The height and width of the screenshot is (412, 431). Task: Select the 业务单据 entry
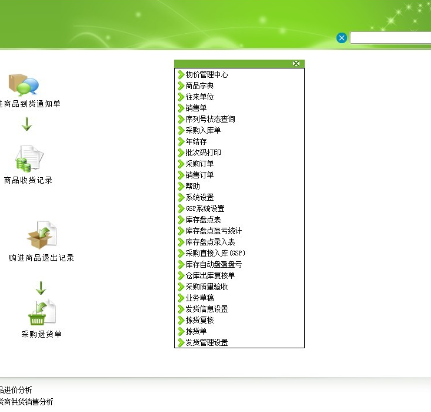point(200,298)
